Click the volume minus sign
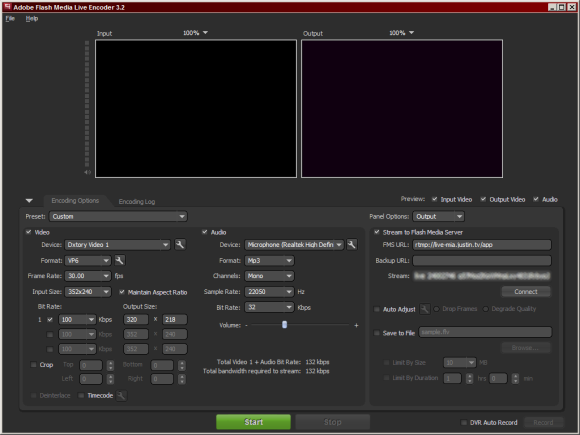This screenshot has height=435, width=580. pos(246,326)
